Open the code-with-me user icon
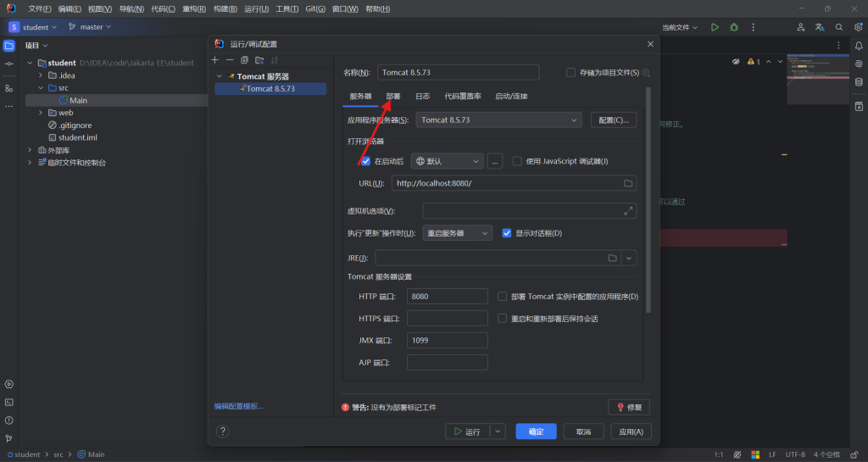The image size is (868, 462). pyautogui.click(x=800, y=27)
